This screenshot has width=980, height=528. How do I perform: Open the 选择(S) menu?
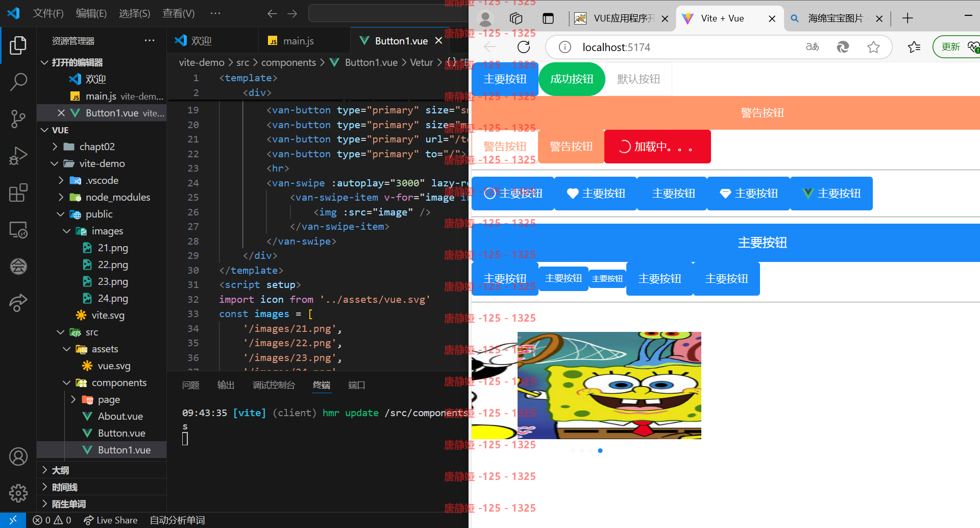[x=135, y=13]
